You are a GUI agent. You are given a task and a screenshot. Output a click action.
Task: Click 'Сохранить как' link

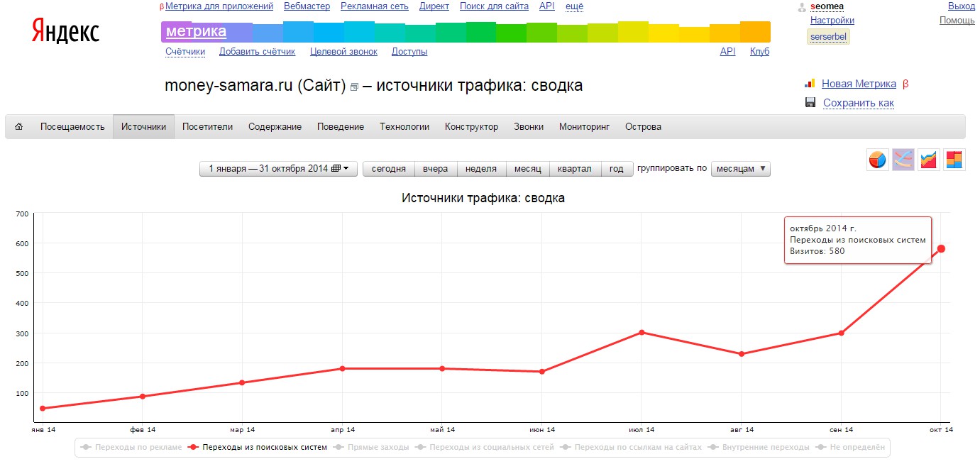click(x=859, y=103)
